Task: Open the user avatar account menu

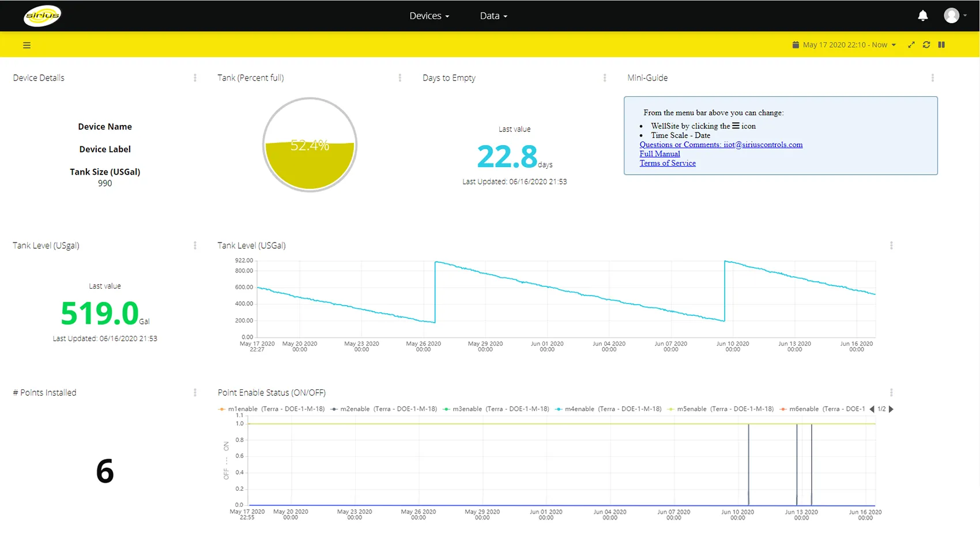Action: point(955,16)
